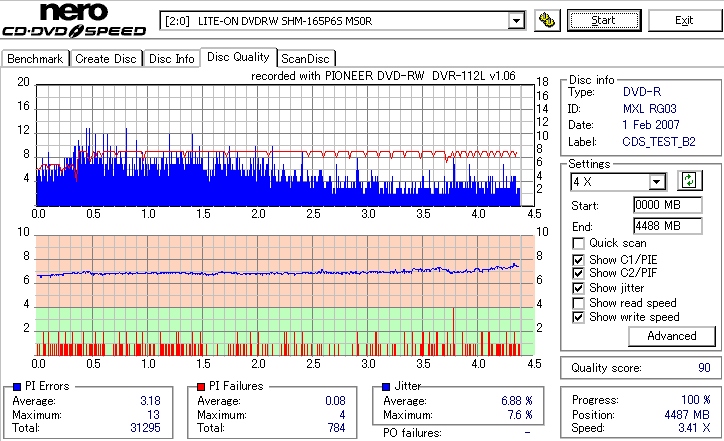This screenshot has width=724, height=441.
Task: Click the PO failures label
Action: 412,433
